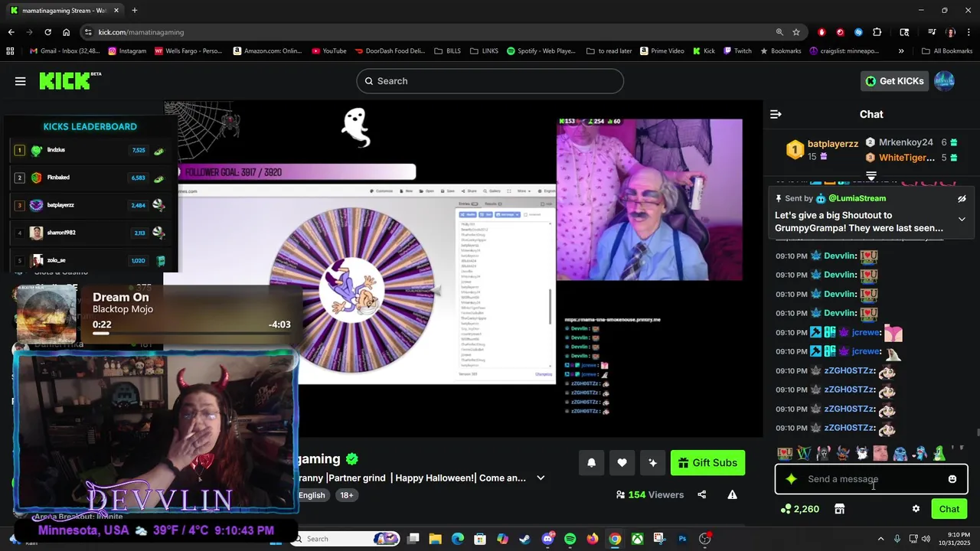The width and height of the screenshot is (980, 551).
Task: Click the Chrome address bar URL
Action: click(x=141, y=32)
